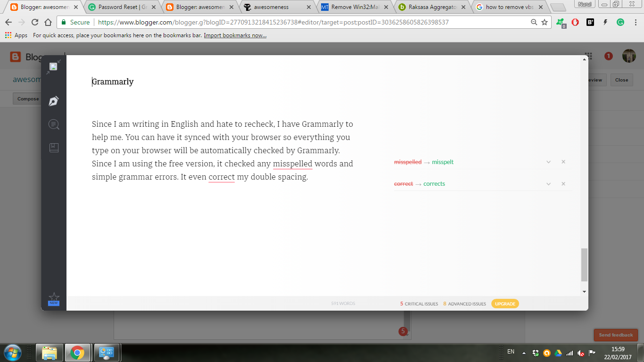Dismiss the corrects suggestion with X
Image resolution: width=644 pixels, height=362 pixels.
click(x=563, y=184)
